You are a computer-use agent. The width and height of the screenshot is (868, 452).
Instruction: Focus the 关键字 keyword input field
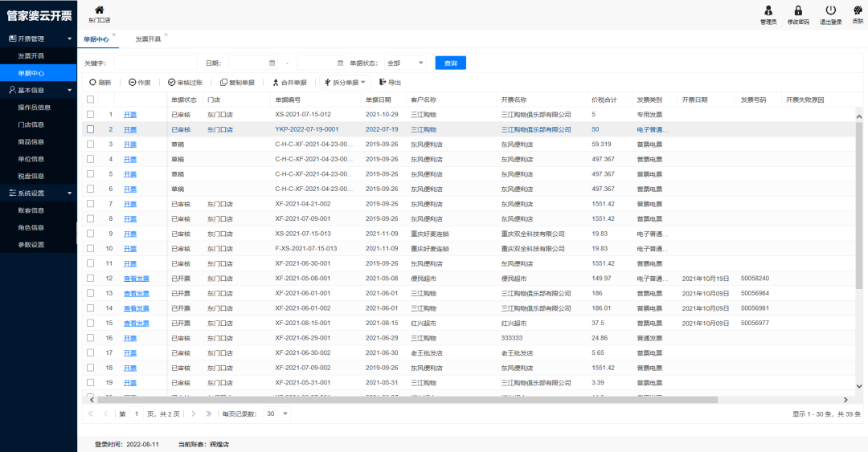[156, 63]
